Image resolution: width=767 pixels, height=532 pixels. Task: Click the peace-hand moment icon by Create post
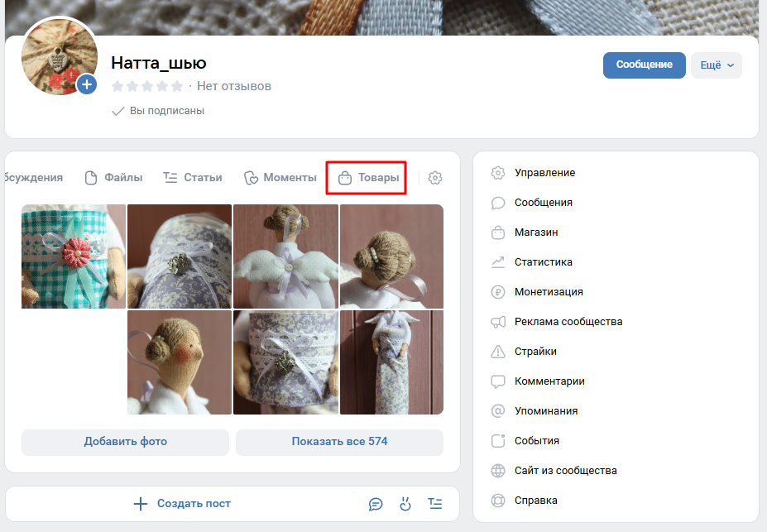(x=405, y=503)
